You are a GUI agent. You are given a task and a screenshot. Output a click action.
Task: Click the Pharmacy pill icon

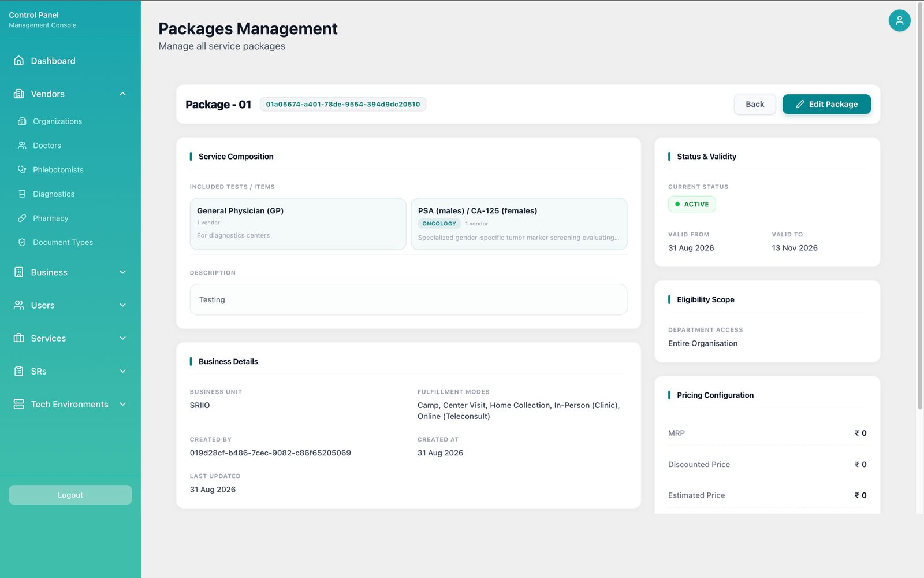22,218
